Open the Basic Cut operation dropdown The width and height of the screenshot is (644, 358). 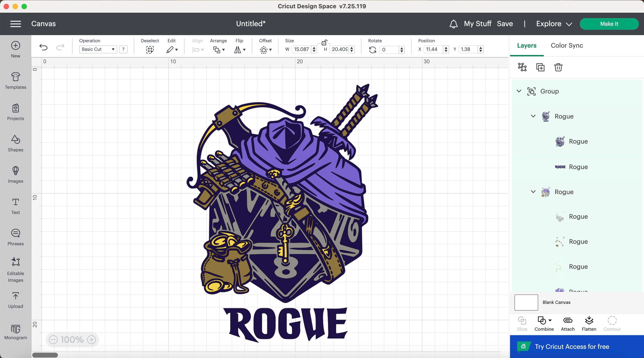pos(98,49)
